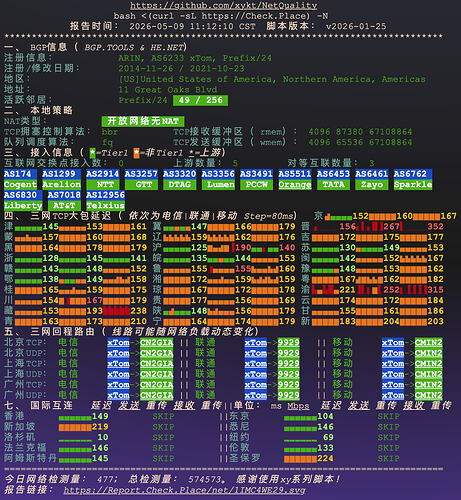The width and height of the screenshot is (461, 500).
Task: Click 9929 in the 上海TCP row
Action: pyautogui.click(x=289, y=364)
